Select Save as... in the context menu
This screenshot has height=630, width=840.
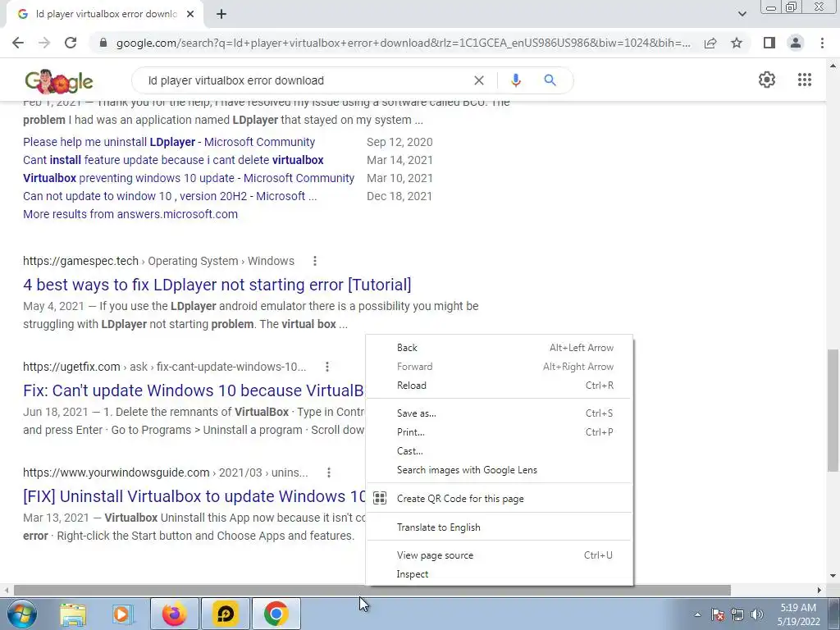click(x=500, y=413)
